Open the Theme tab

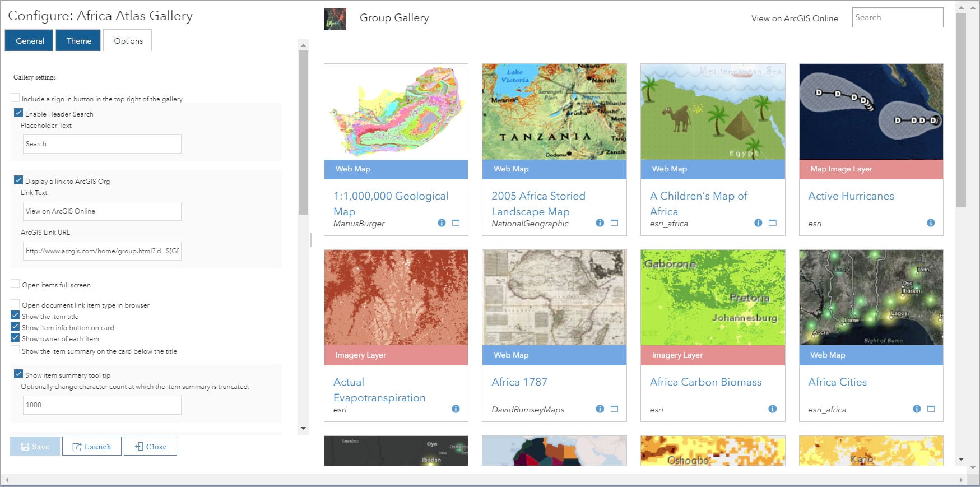[78, 41]
